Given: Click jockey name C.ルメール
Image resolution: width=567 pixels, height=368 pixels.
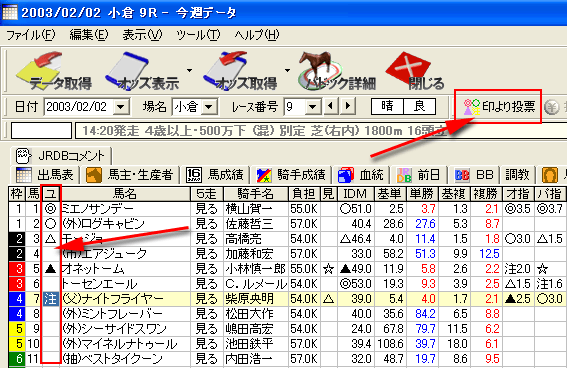Looking at the screenshot, I should click(x=256, y=284).
